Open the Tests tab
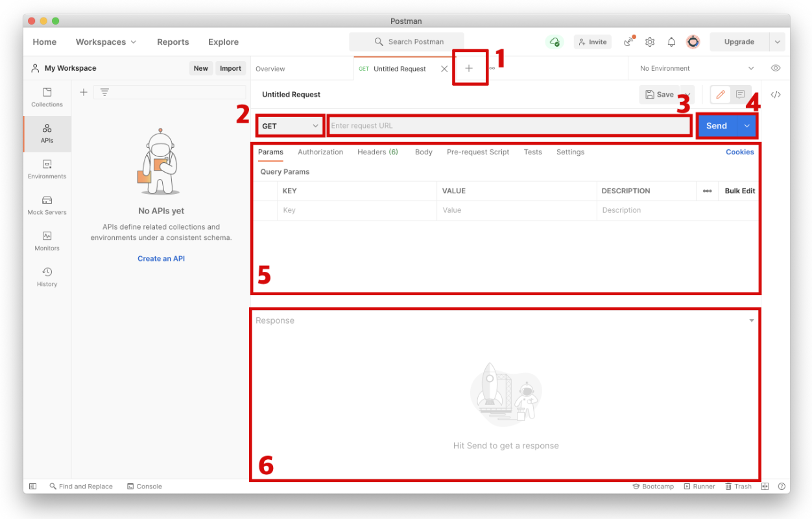Screen dimensions: 812x519 click(532, 152)
